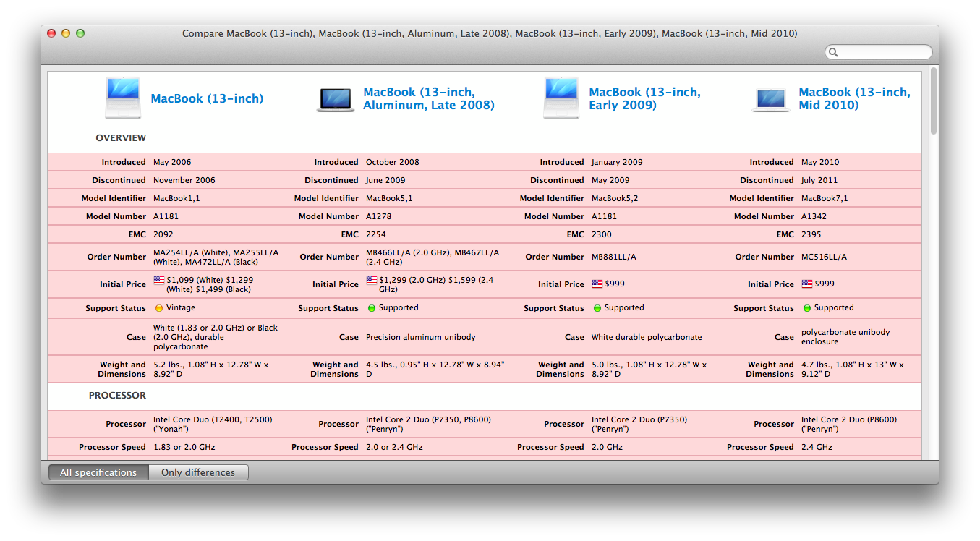Click the US flag next to $1,299 price

pyautogui.click(x=371, y=279)
